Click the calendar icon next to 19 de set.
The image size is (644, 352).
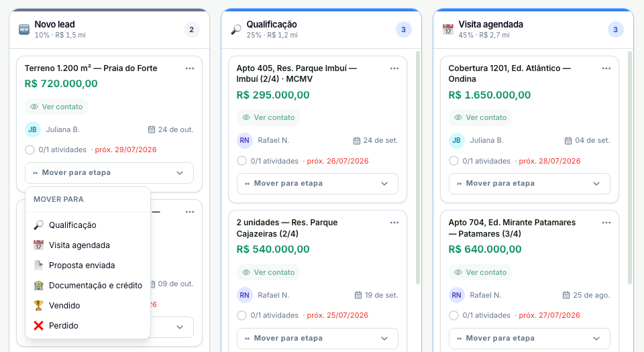(x=358, y=295)
